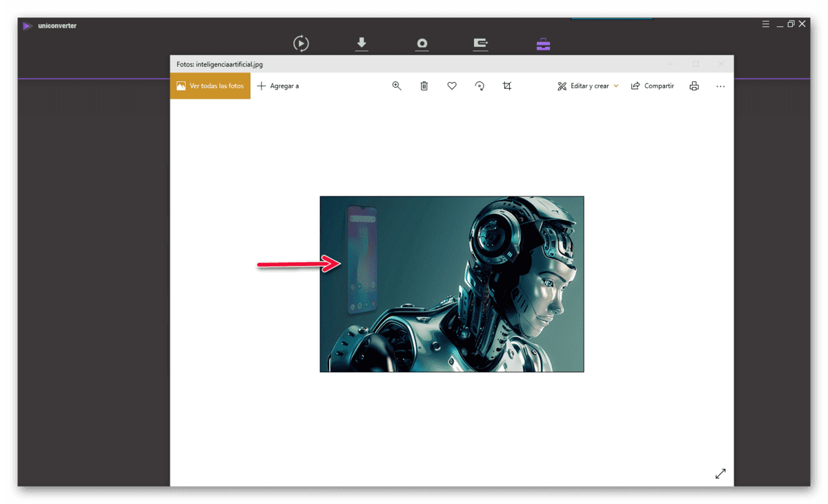
Task: Add photo to favorites with heart icon
Action: click(452, 86)
